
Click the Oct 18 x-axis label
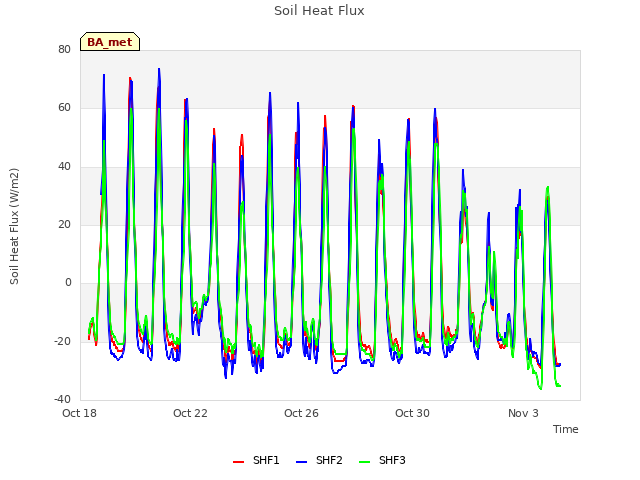(x=79, y=413)
